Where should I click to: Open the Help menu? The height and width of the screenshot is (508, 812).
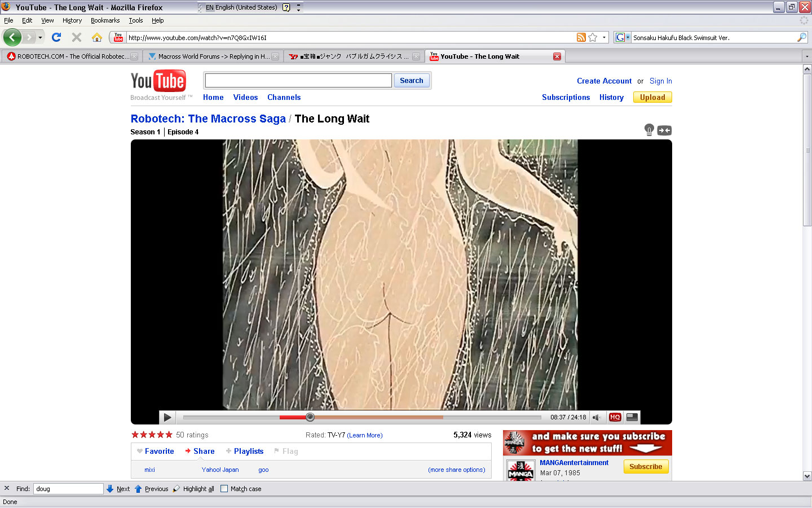coord(157,20)
